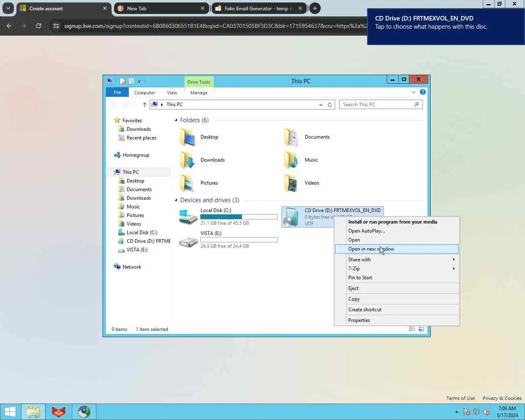Select Eject in the context menu
525x420 pixels.
tap(397, 288)
